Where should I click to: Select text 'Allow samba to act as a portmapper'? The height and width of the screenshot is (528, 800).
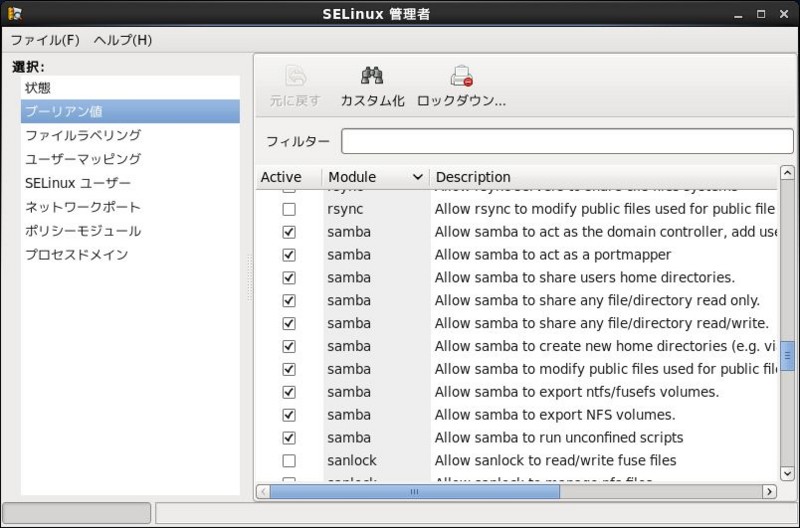coord(553,255)
